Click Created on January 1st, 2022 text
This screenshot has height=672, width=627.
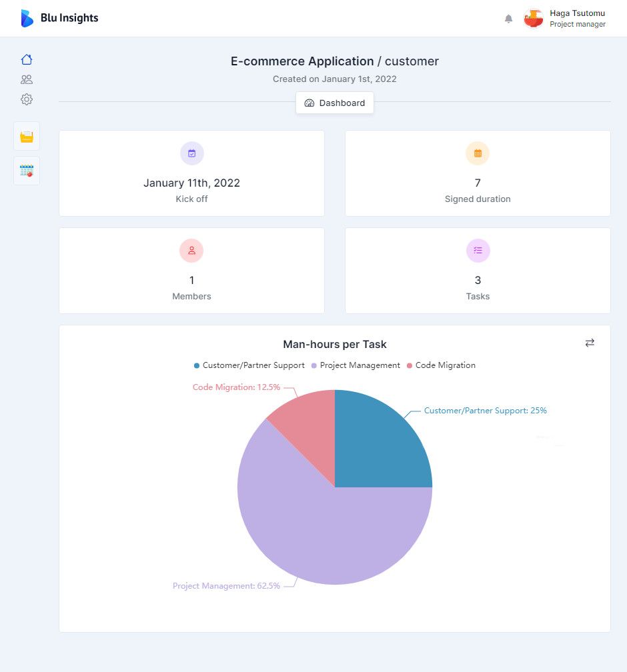335,79
